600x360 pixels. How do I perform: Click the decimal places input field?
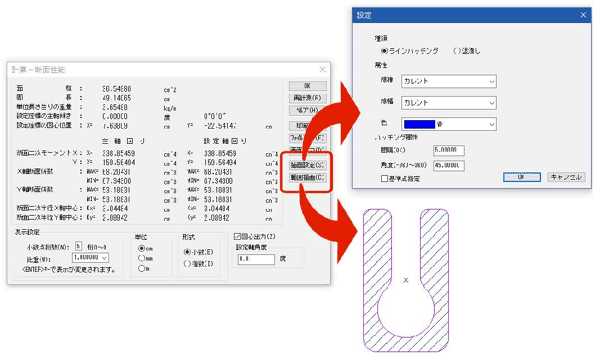tap(78, 246)
